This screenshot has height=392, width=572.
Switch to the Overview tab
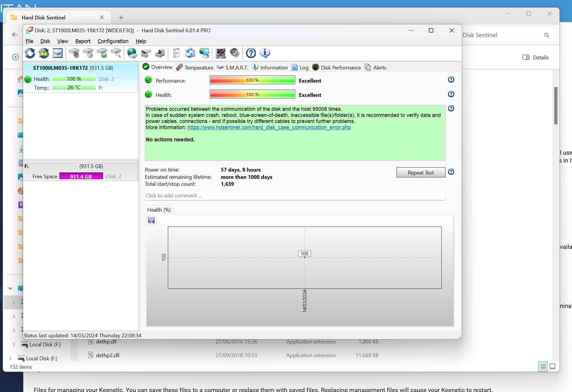[x=158, y=67]
